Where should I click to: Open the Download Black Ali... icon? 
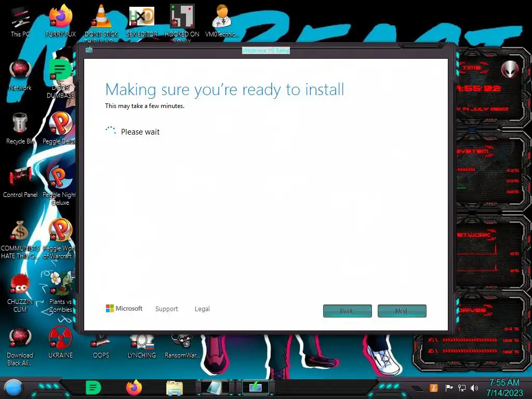(x=20, y=346)
